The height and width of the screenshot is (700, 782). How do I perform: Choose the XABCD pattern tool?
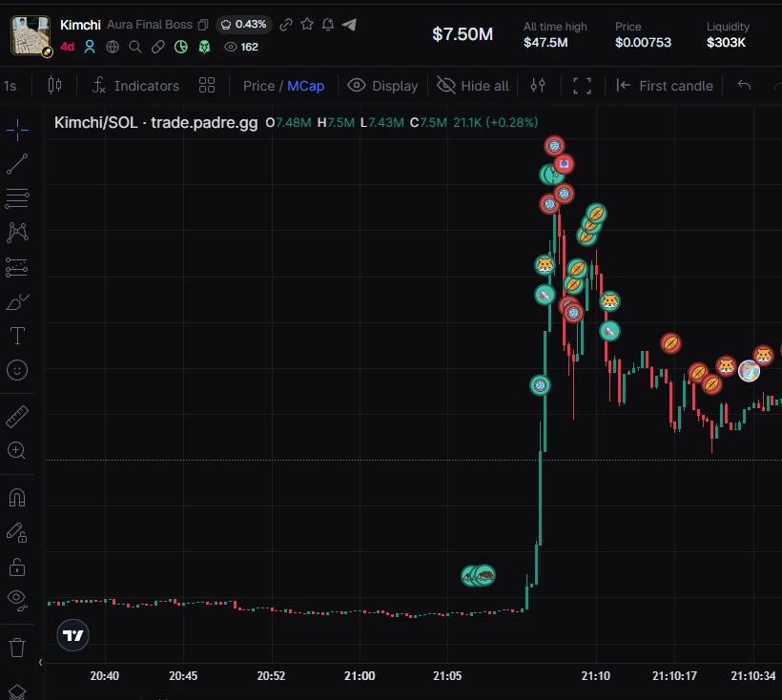(17, 233)
